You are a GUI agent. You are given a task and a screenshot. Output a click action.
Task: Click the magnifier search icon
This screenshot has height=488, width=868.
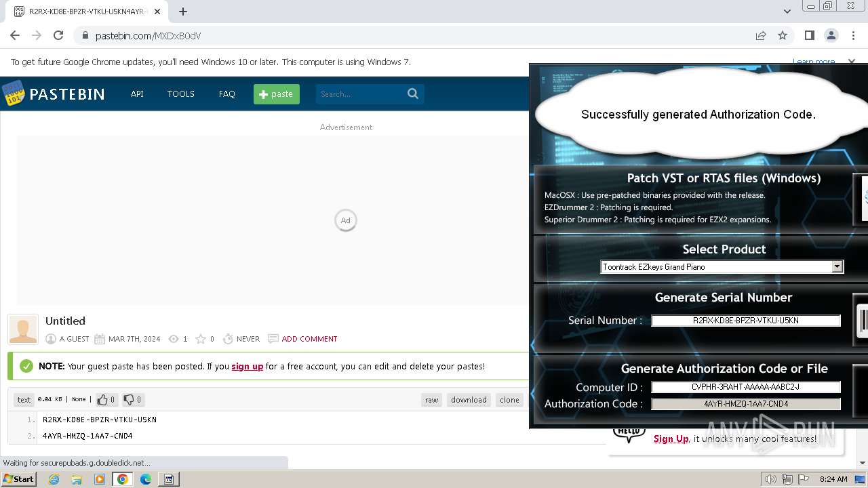click(x=413, y=94)
